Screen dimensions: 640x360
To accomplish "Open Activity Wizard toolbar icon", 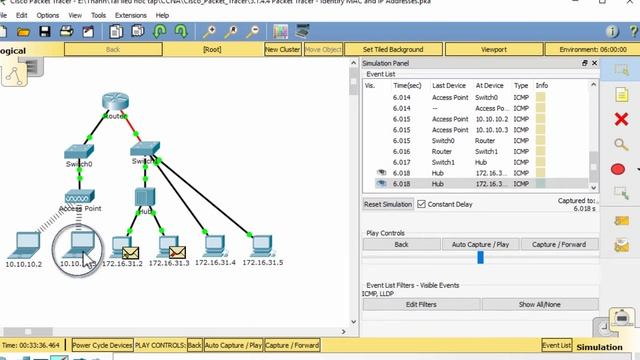I will click(88, 32).
